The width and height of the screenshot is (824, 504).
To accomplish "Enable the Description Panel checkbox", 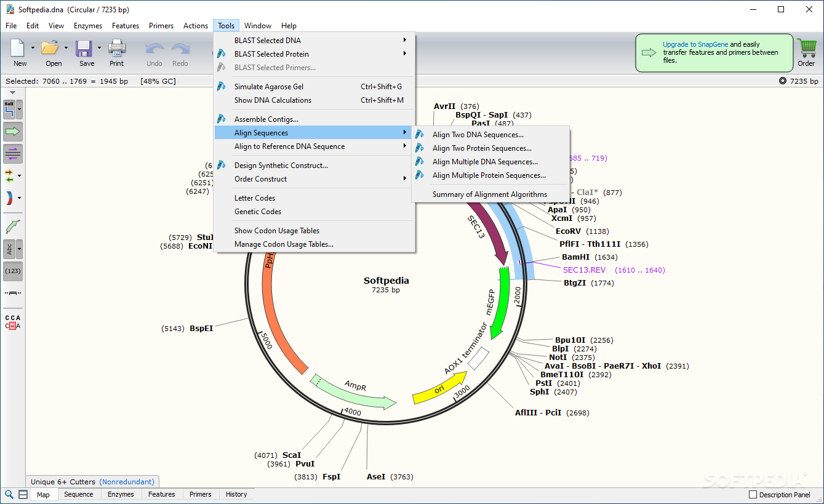I will click(x=753, y=495).
